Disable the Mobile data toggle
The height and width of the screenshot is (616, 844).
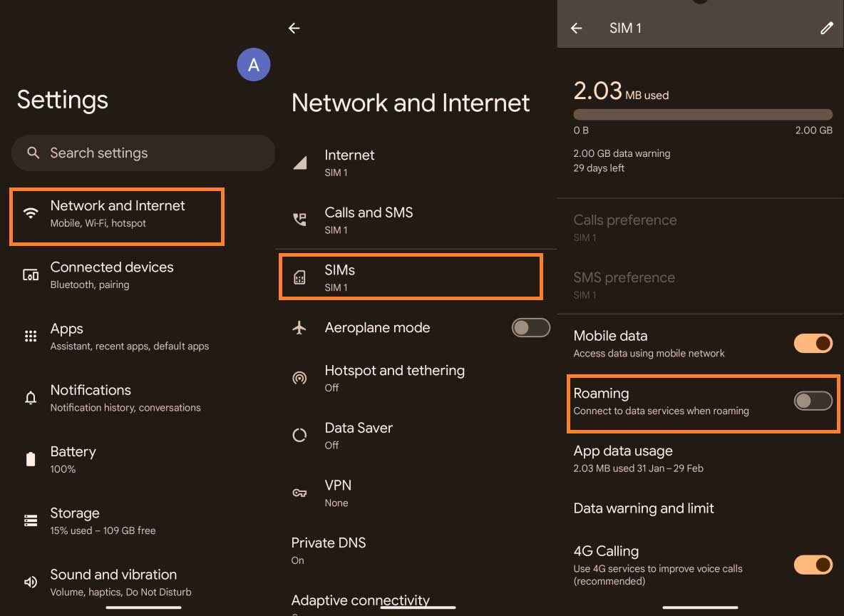[x=813, y=343]
